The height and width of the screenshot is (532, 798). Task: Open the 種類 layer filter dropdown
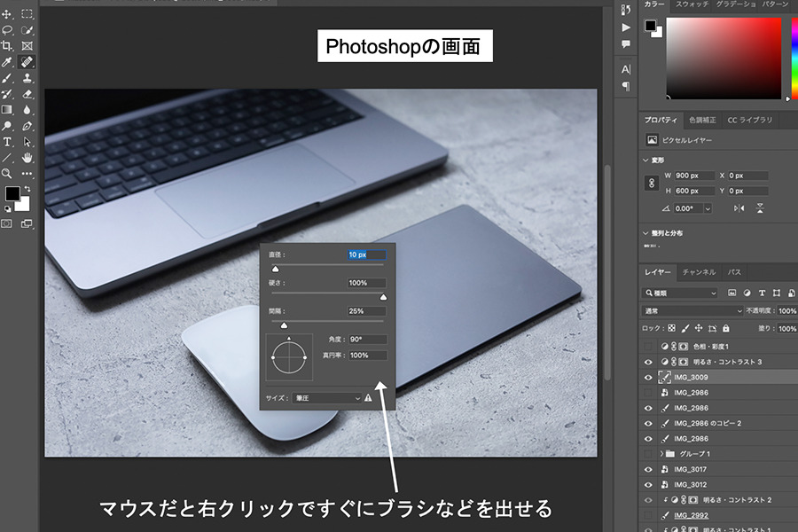pos(680,293)
